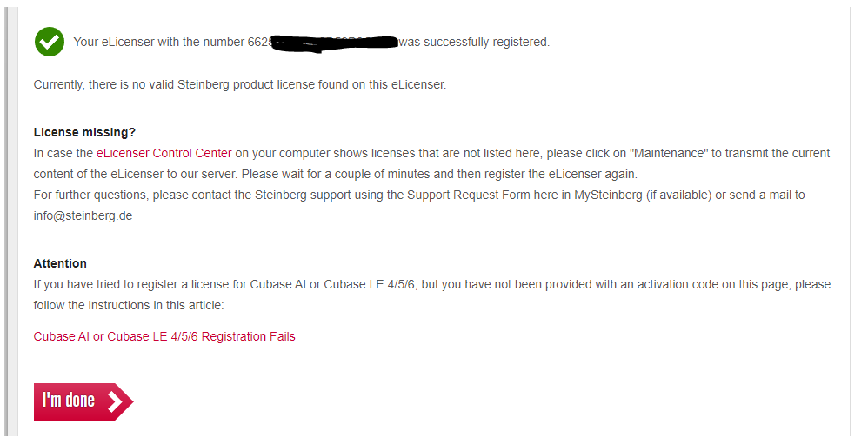Click the "Support Request Form" text
This screenshot has width=868, height=444.
tap(471, 195)
